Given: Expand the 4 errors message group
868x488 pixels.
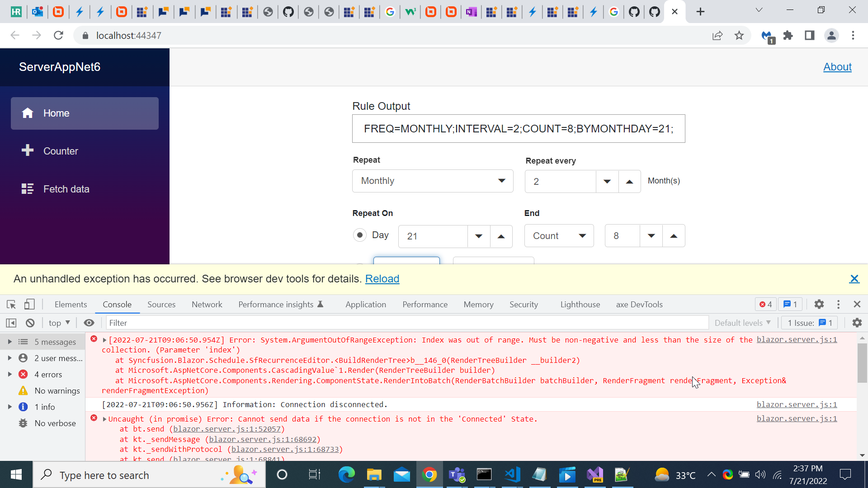Looking at the screenshot, I should [x=9, y=375].
